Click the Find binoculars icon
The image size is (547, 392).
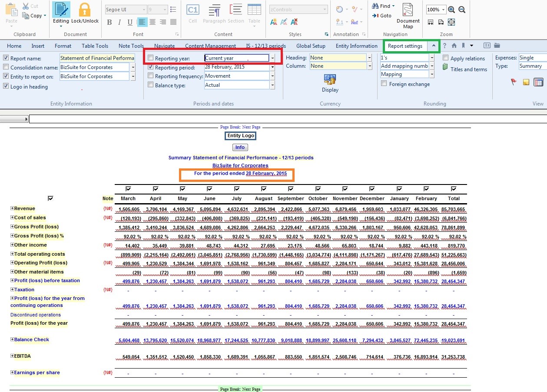point(375,6)
